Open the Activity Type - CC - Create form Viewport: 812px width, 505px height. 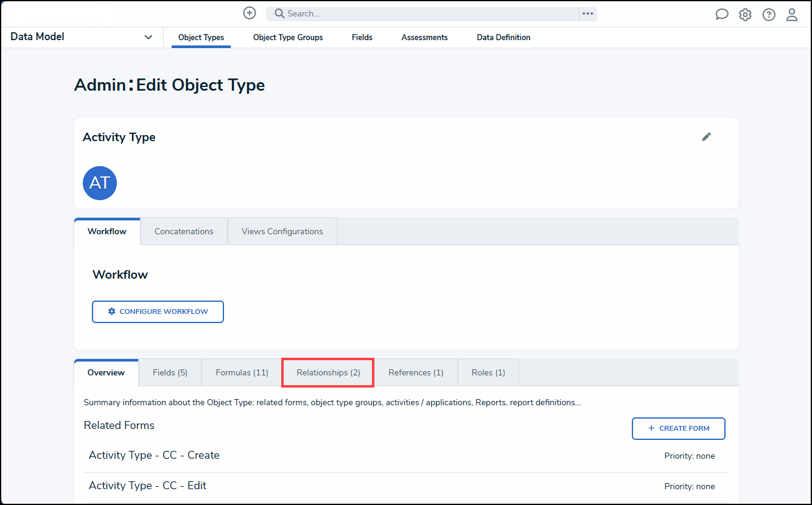click(154, 455)
